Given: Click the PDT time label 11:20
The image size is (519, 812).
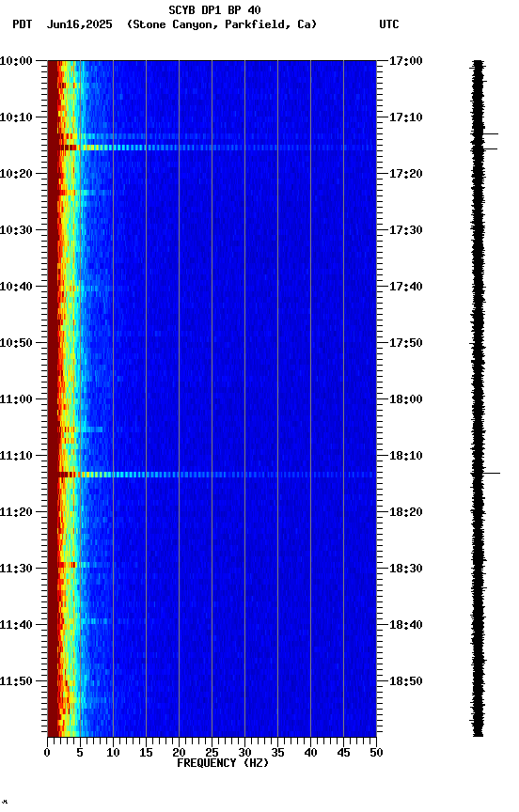Looking at the screenshot, I should 16,513.
